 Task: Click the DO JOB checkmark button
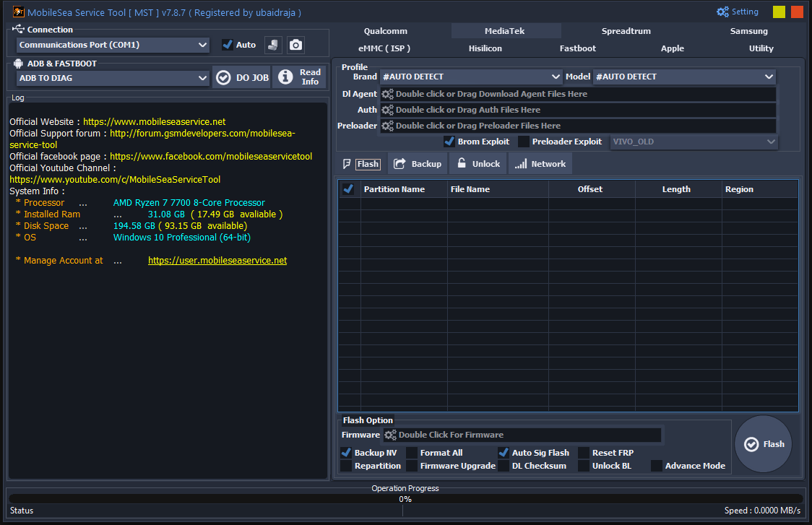241,77
